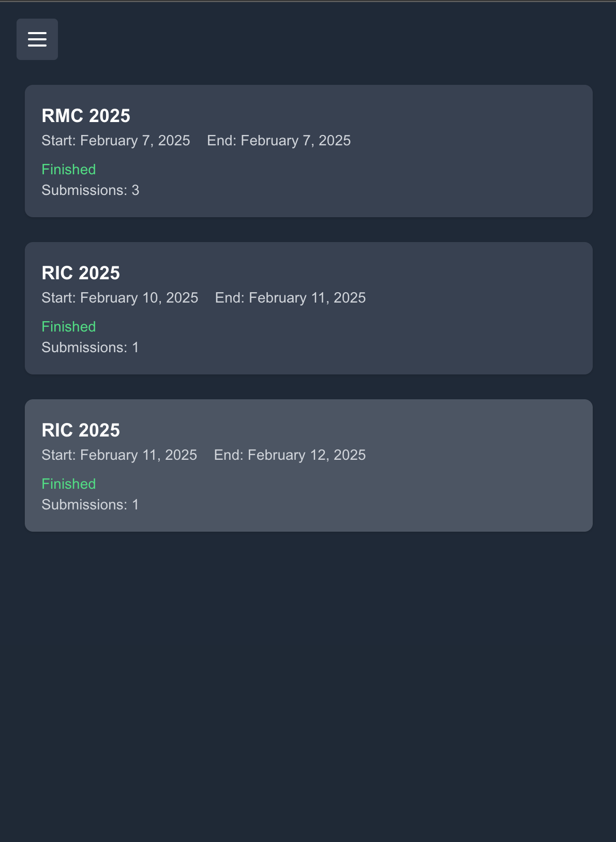Click Finished status on RMC 2025 card

[x=69, y=170]
